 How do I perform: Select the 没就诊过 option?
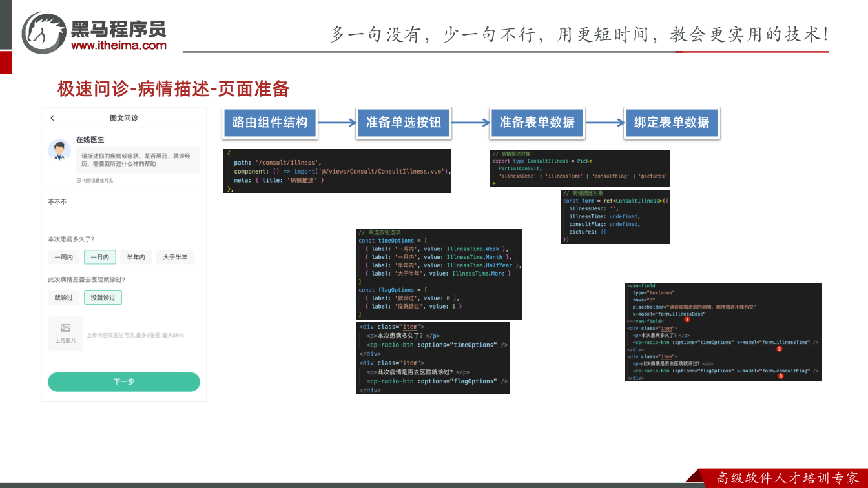click(103, 298)
